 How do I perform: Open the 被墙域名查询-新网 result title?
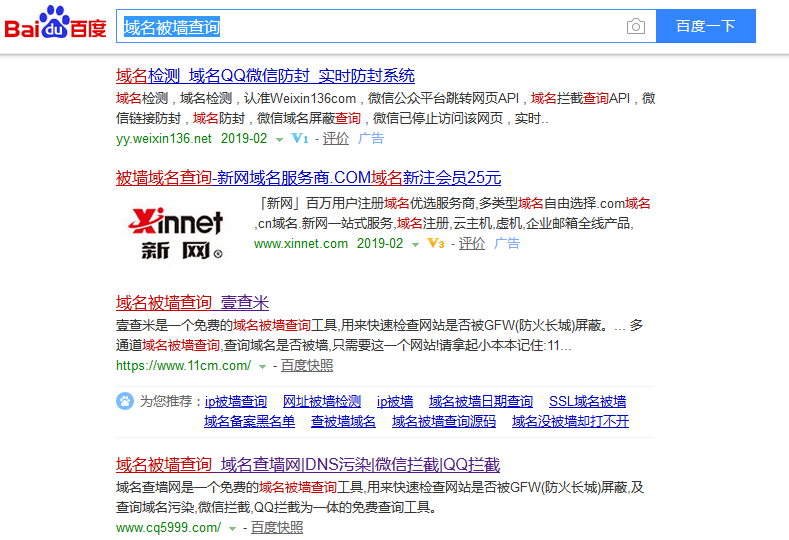[308, 178]
